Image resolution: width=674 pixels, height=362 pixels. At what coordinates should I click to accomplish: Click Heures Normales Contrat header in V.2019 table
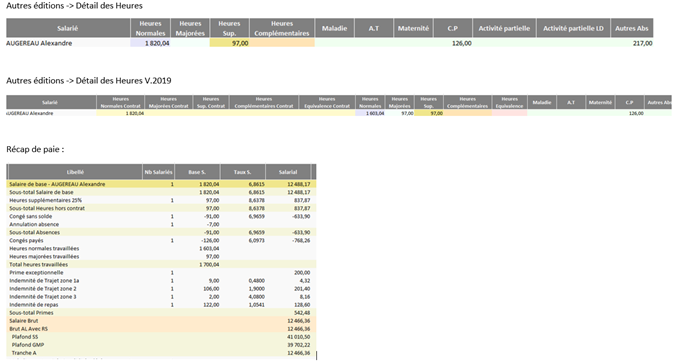pos(120,102)
